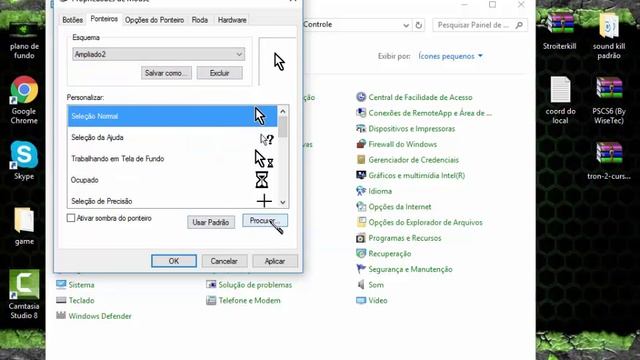Image resolution: width=640 pixels, height=360 pixels.
Task: Click the Sistema icon
Action: point(61,284)
